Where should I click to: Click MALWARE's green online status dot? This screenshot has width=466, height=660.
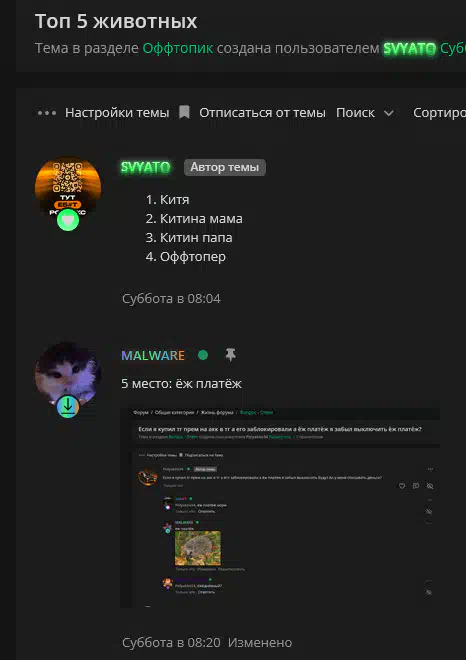(x=203, y=355)
